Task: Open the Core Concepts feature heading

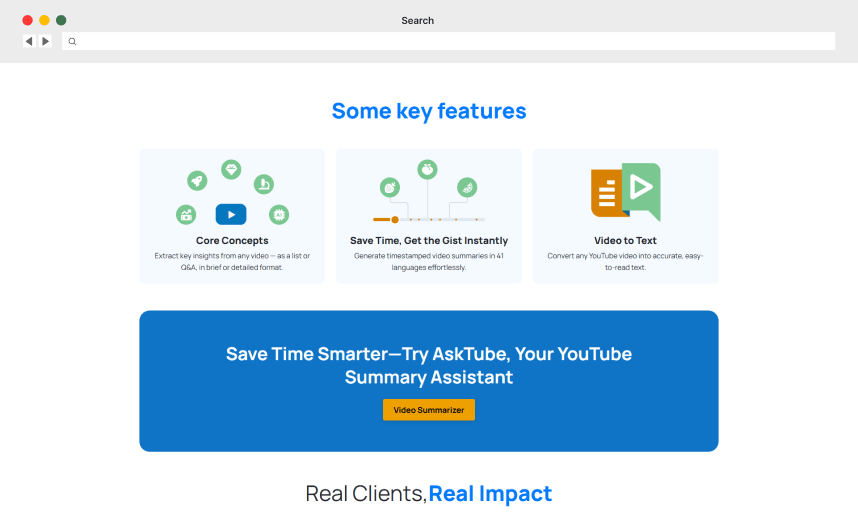Action: tap(232, 241)
